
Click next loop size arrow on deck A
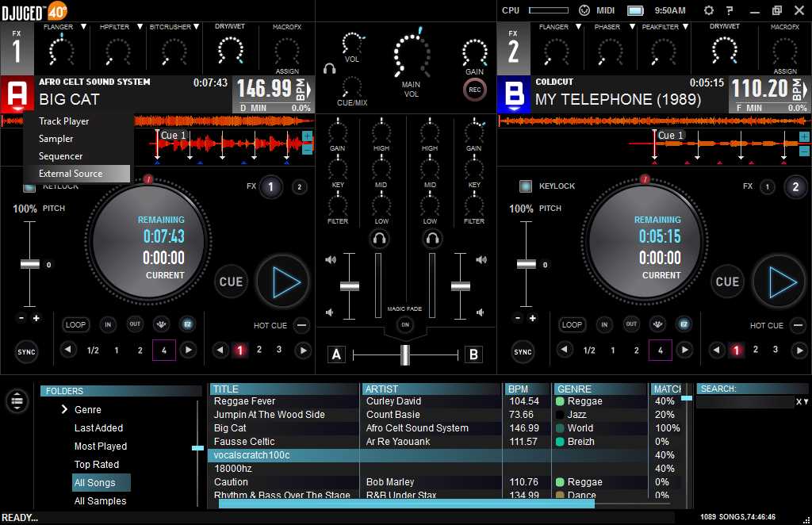click(188, 350)
